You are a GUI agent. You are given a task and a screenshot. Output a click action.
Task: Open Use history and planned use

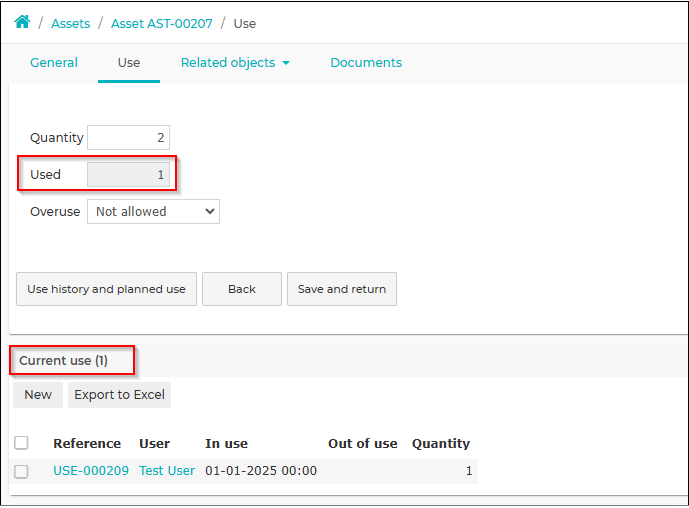point(106,289)
